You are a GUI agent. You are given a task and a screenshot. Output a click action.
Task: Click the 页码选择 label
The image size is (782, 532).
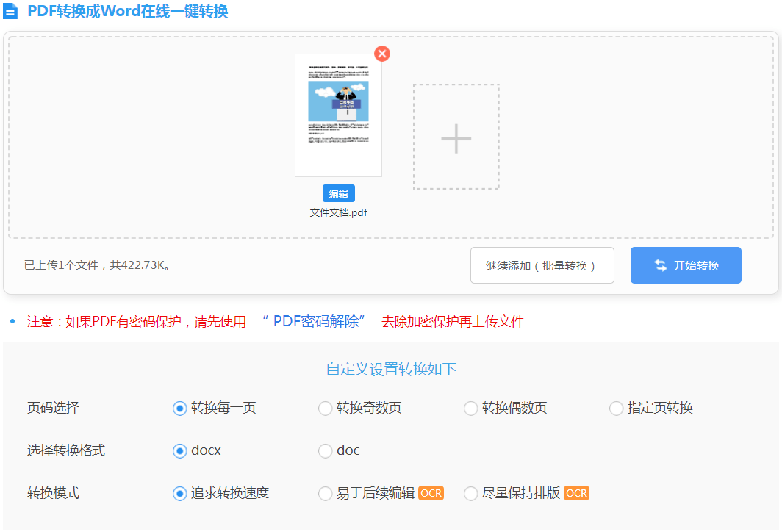pyautogui.click(x=54, y=408)
